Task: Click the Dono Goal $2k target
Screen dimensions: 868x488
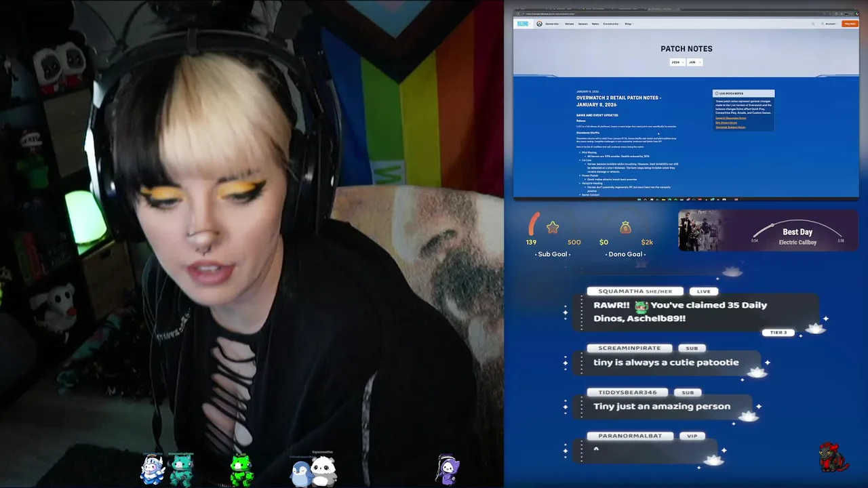Action: [x=647, y=242]
